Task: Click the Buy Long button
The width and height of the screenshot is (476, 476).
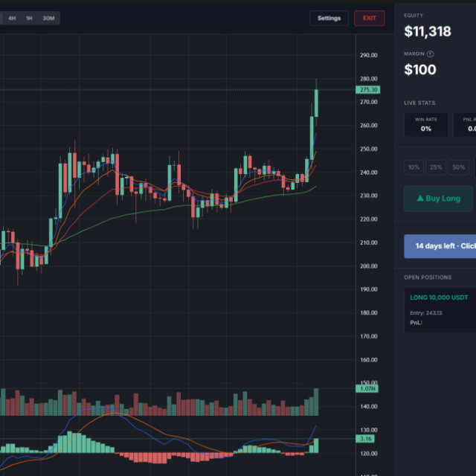Action: (438, 199)
